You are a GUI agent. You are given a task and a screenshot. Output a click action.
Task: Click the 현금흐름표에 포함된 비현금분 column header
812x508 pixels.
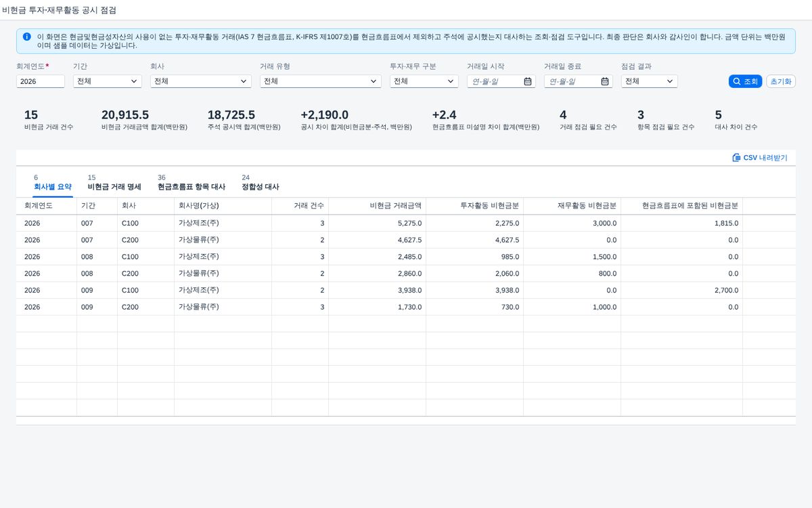pyautogui.click(x=682, y=206)
